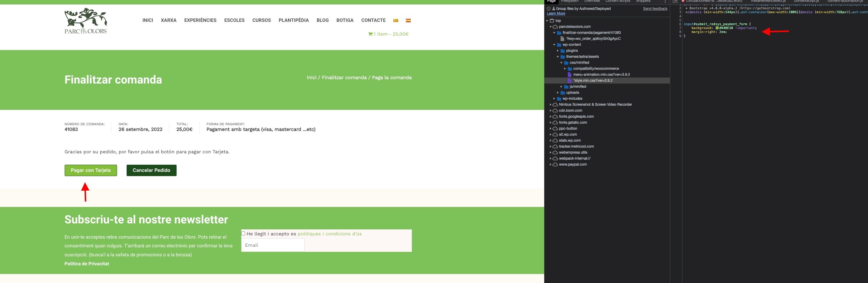Switch to the metaRefreshDetect.js editor tab

click(x=768, y=1)
